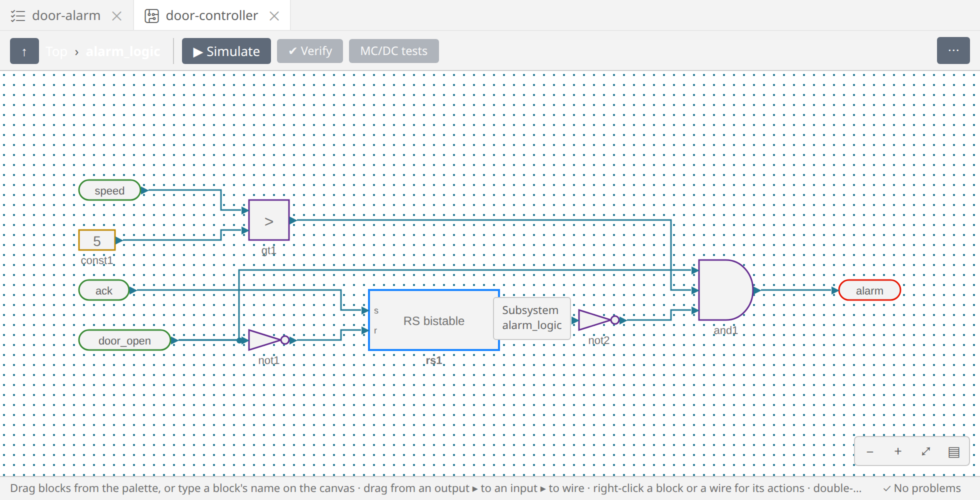
Task: Go up one level with arrow button
Action: [24, 51]
